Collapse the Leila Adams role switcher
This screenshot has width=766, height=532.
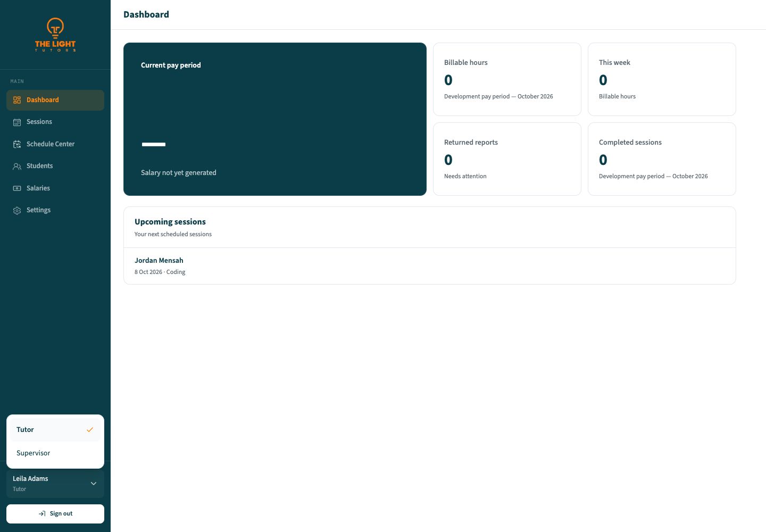coord(55,484)
